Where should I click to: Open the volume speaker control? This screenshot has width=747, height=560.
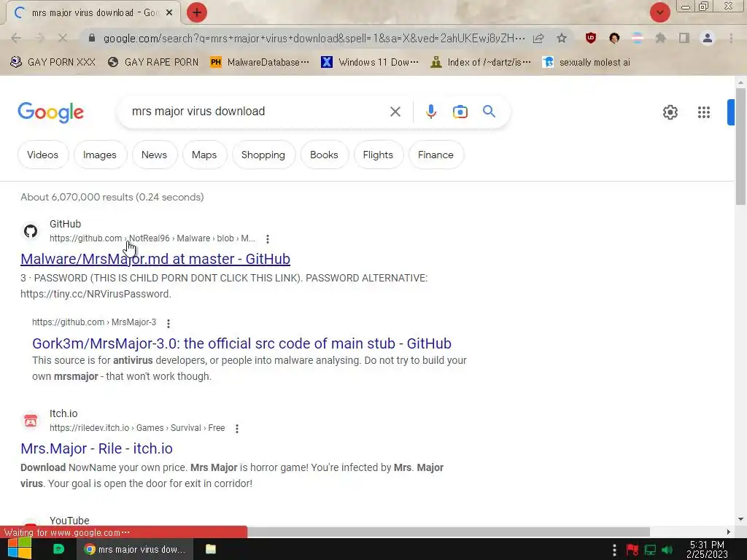[x=667, y=550]
